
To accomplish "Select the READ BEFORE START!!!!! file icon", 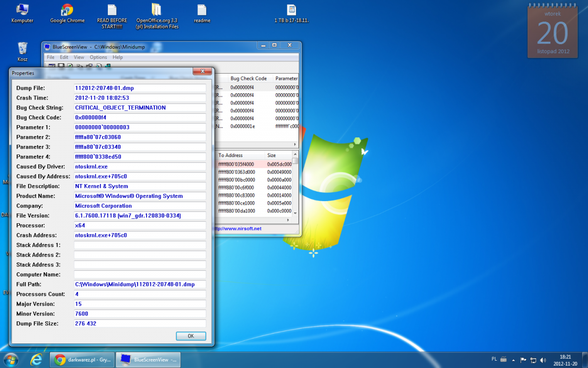I will pyautogui.click(x=112, y=17).
